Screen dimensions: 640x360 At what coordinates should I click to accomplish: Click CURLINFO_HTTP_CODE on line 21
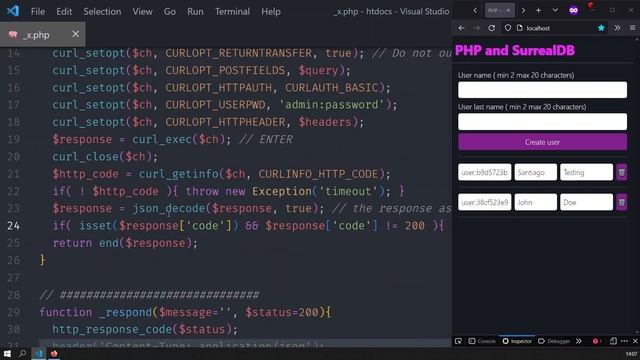pyautogui.click(x=318, y=174)
